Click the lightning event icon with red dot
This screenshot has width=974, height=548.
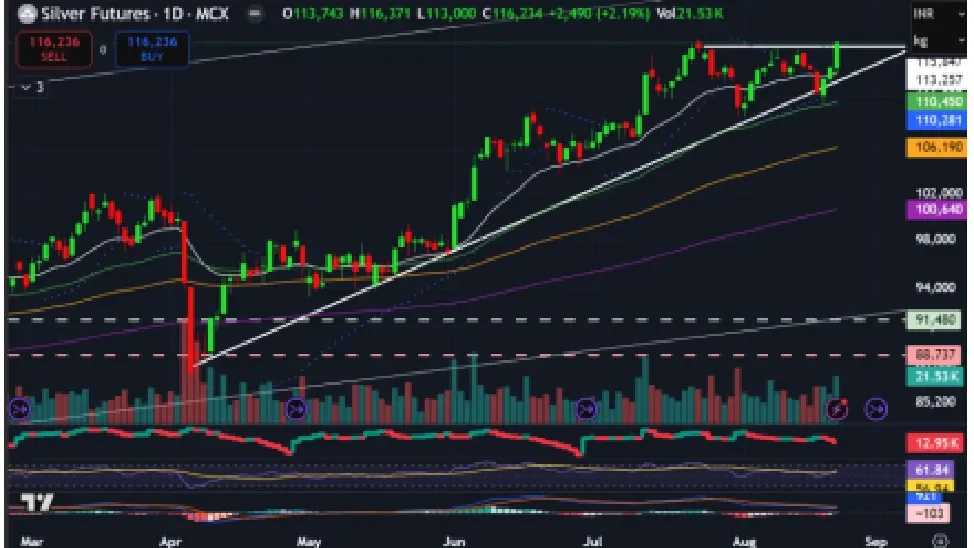(837, 409)
